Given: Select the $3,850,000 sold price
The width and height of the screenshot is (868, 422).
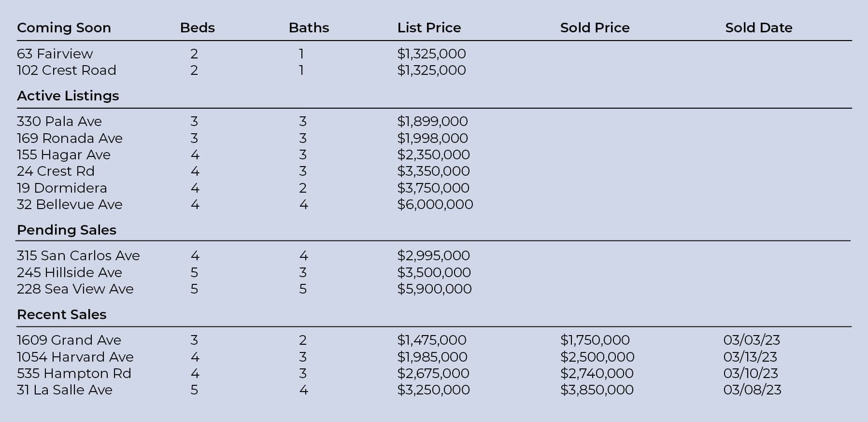Looking at the screenshot, I should click(x=597, y=390).
